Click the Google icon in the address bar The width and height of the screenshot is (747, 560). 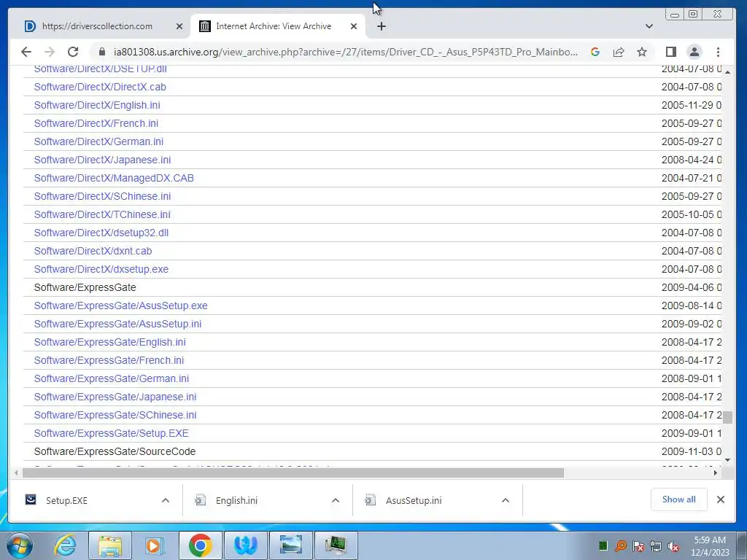pos(595,52)
